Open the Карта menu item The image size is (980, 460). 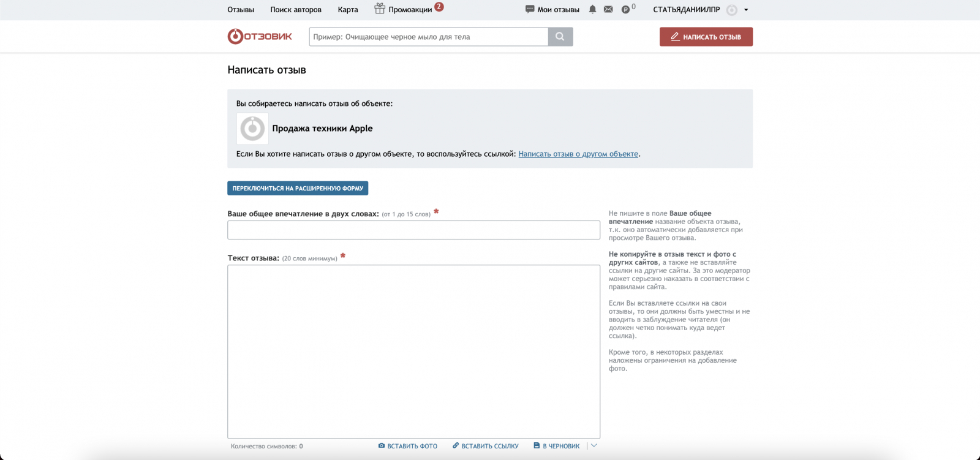tap(348, 10)
